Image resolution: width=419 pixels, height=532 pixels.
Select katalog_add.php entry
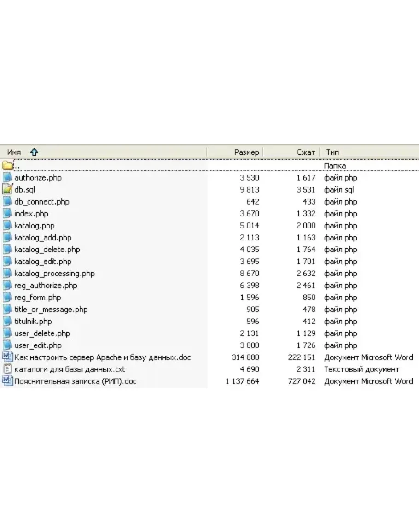(43, 237)
